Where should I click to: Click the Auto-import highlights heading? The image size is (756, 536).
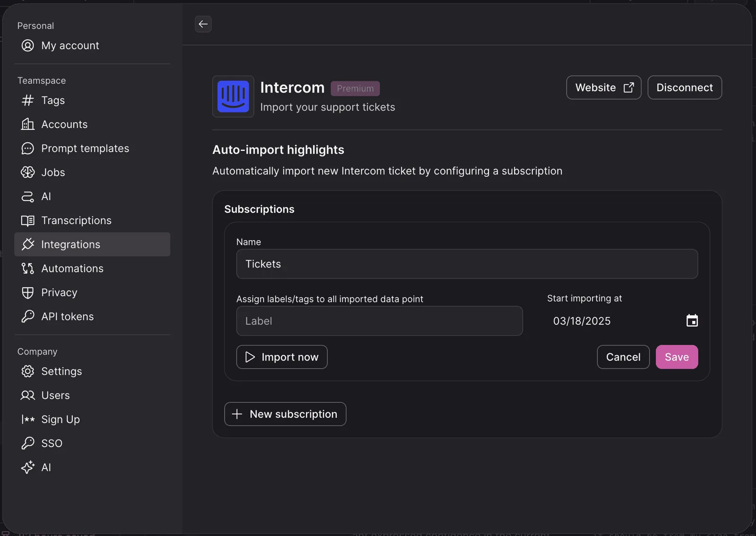click(278, 150)
